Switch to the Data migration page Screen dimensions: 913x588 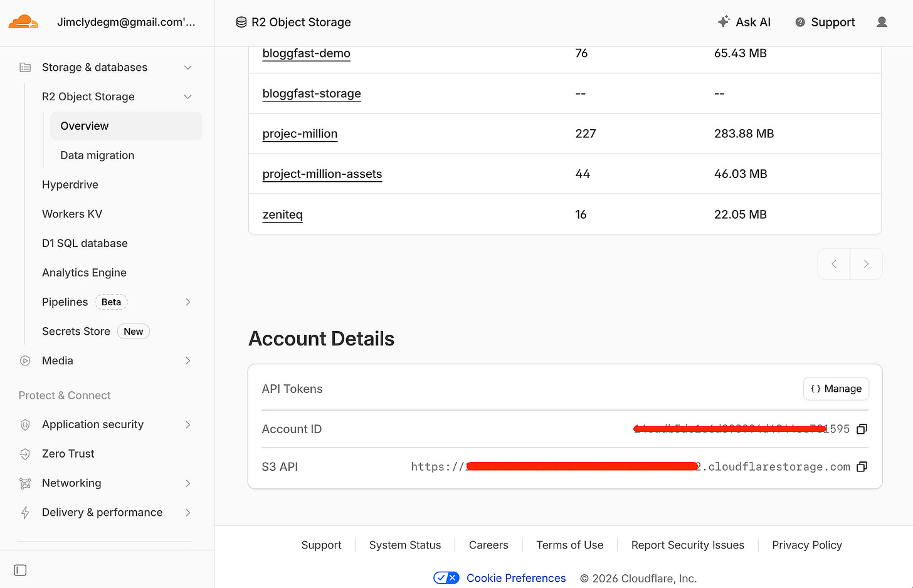point(97,155)
